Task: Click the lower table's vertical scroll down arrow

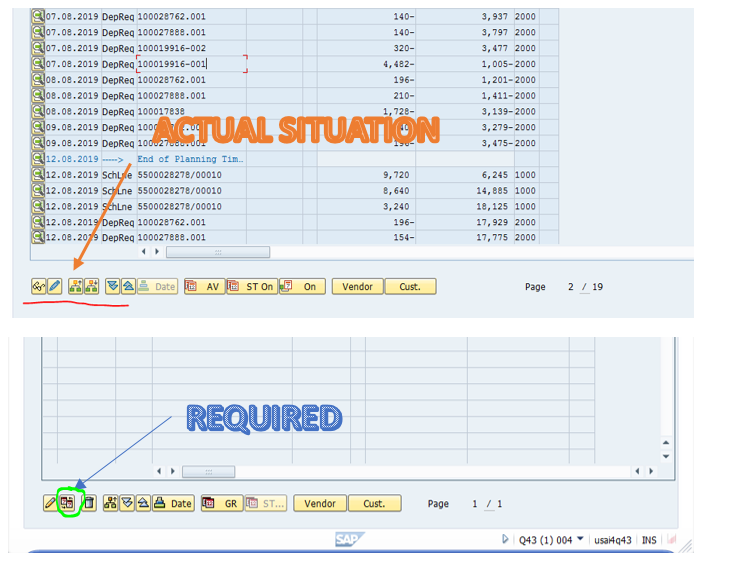Action: [x=668, y=458]
